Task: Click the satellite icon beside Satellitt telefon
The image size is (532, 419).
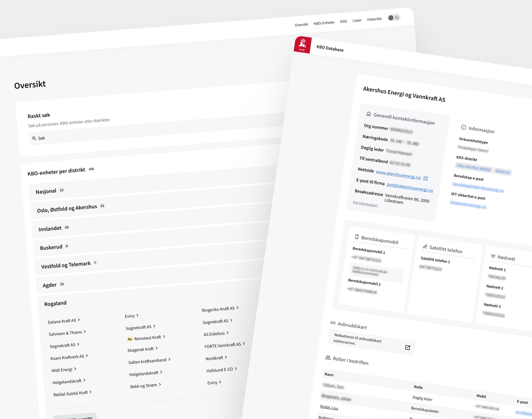Action: tap(425, 247)
